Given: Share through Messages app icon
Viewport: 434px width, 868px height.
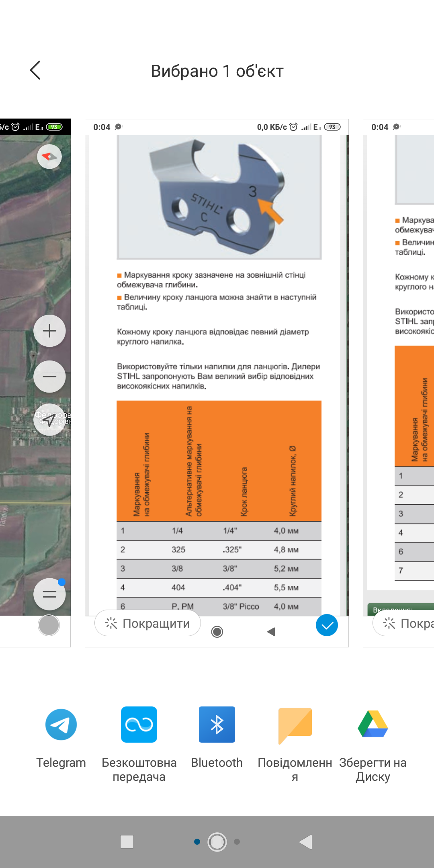Looking at the screenshot, I should (x=295, y=724).
